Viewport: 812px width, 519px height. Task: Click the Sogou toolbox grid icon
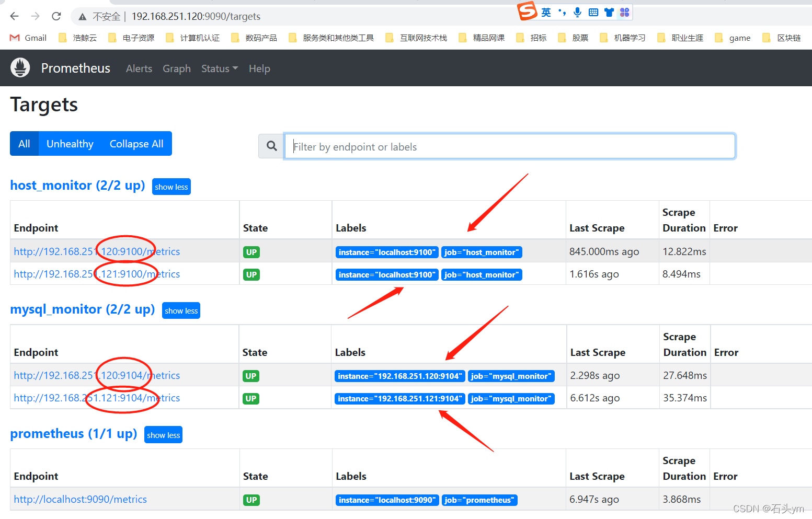point(624,12)
